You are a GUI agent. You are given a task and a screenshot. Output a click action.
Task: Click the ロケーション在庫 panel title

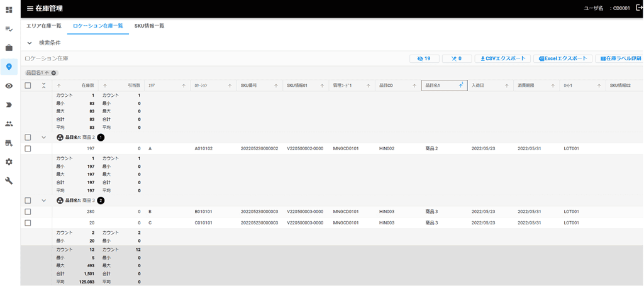pos(47,58)
